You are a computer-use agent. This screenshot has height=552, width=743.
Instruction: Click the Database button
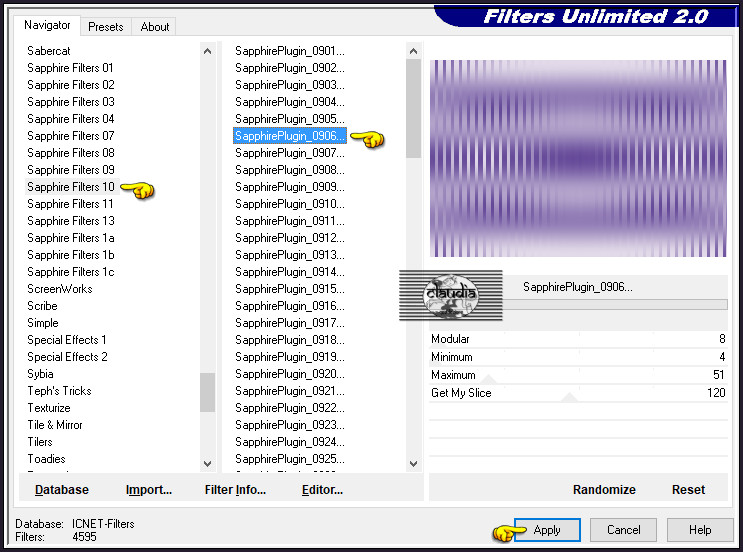click(62, 489)
